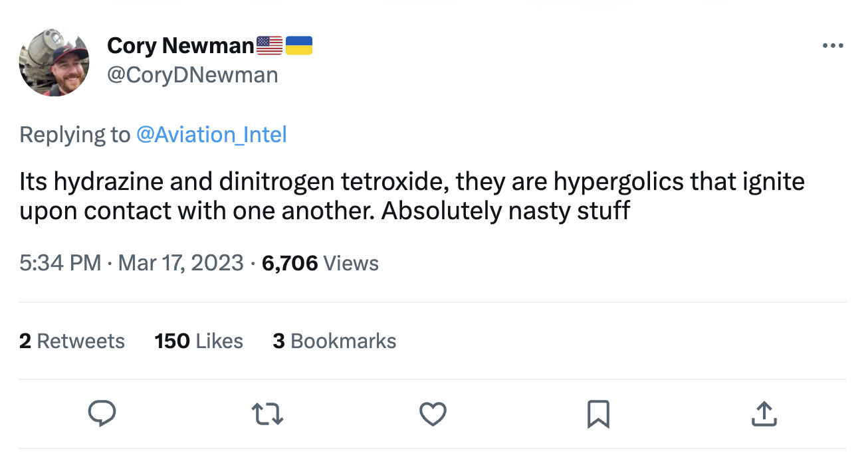The width and height of the screenshot is (868, 473).
Task: Click the Cory Newman display name
Action: [x=181, y=45]
